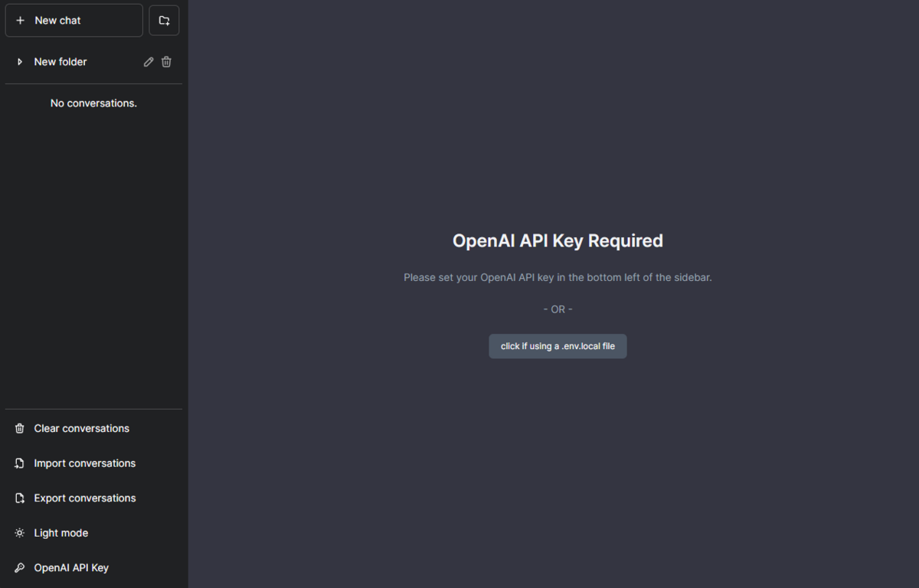Select the pencil icon to rename New folder
This screenshot has height=588, width=919.
(148, 61)
